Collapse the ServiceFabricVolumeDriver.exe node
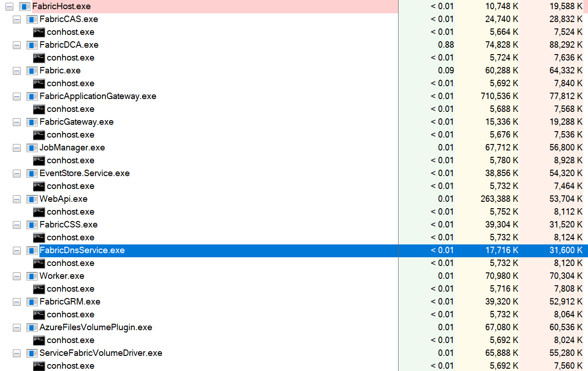The width and height of the screenshot is (588, 371). (17, 353)
